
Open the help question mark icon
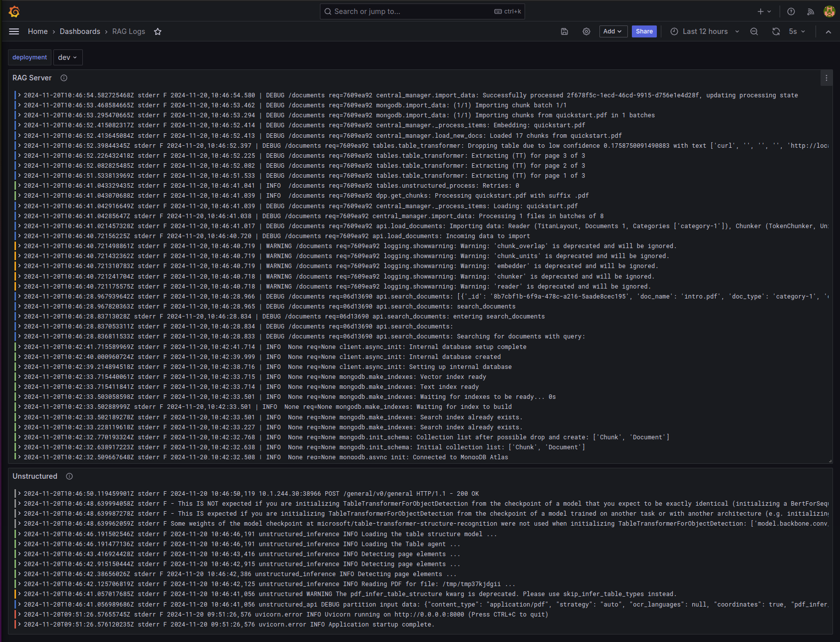coord(791,11)
